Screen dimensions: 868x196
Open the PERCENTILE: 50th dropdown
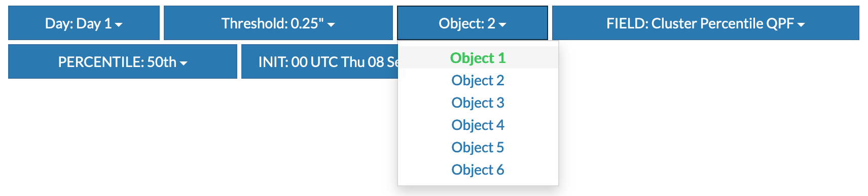123,61
